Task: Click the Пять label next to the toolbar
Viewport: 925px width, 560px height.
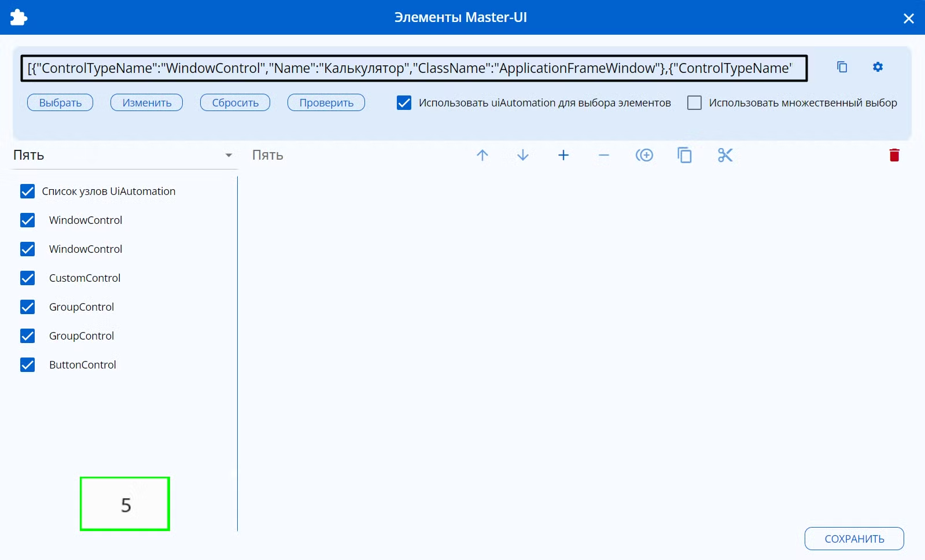Action: click(268, 155)
